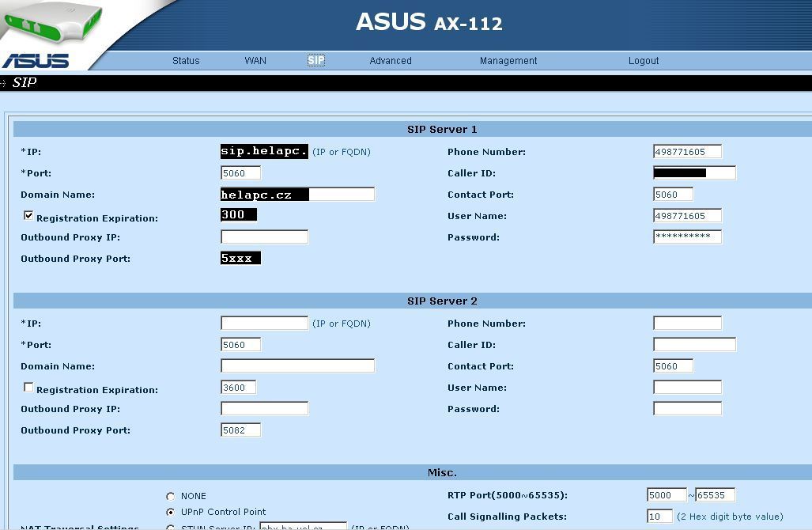The width and height of the screenshot is (812, 530).
Task: Focus SIP Server 1 Outbound Proxy Port field
Action: click(x=241, y=258)
